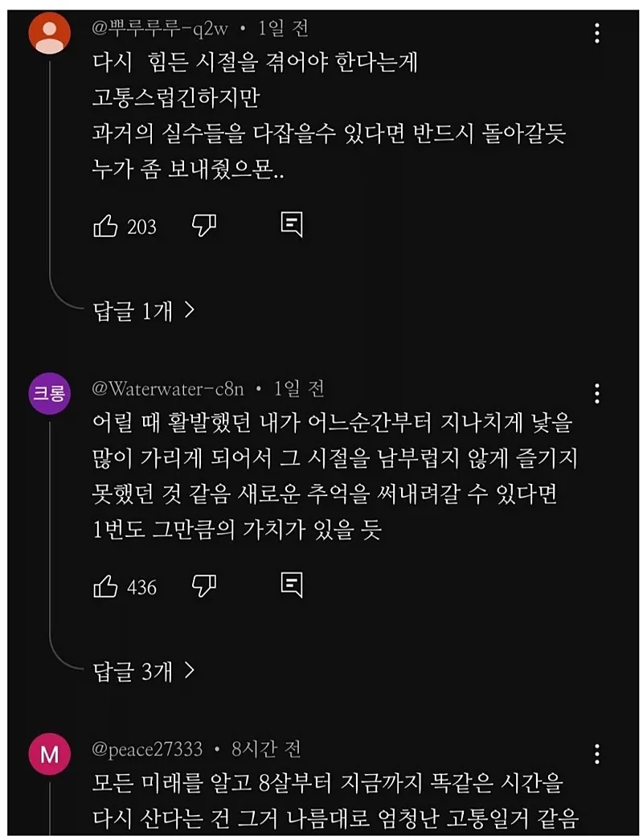Image resolution: width=643 pixels, height=840 pixels.
Task: Reply to the @Waterwater-c8n comment
Action: (x=291, y=586)
